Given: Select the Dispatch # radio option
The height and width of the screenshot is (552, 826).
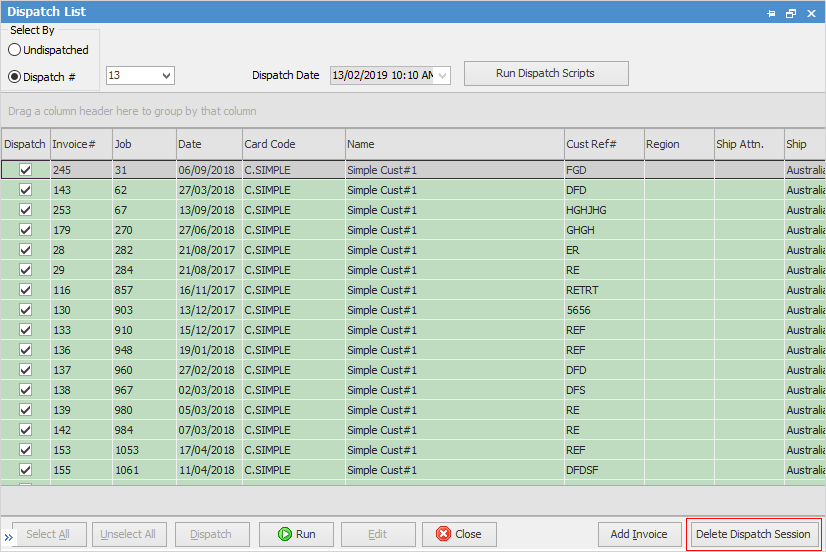Looking at the screenshot, I should click(x=15, y=76).
